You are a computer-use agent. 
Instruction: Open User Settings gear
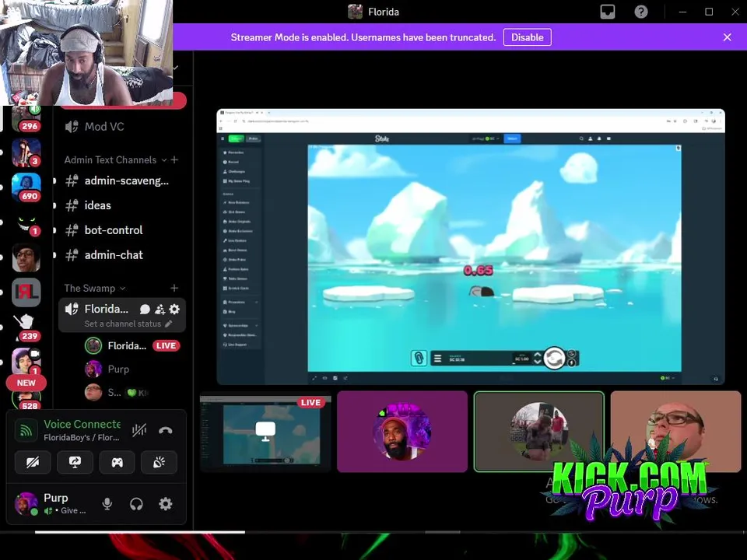point(165,504)
